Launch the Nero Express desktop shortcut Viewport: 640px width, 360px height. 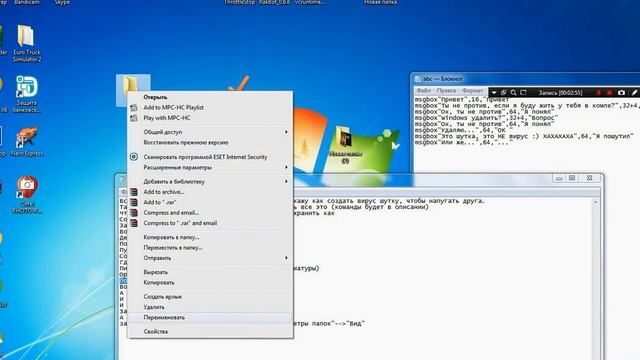tap(26, 142)
